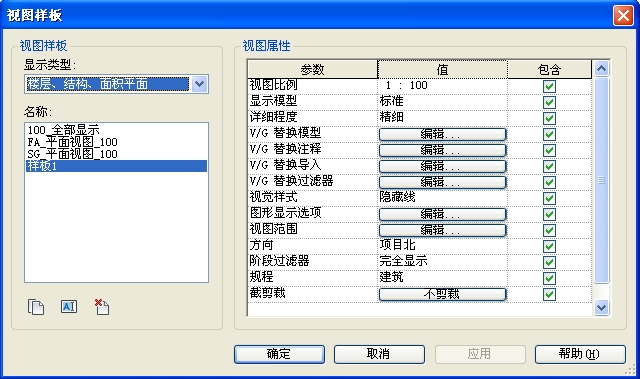Click the 不剪裁 button

(x=442, y=294)
